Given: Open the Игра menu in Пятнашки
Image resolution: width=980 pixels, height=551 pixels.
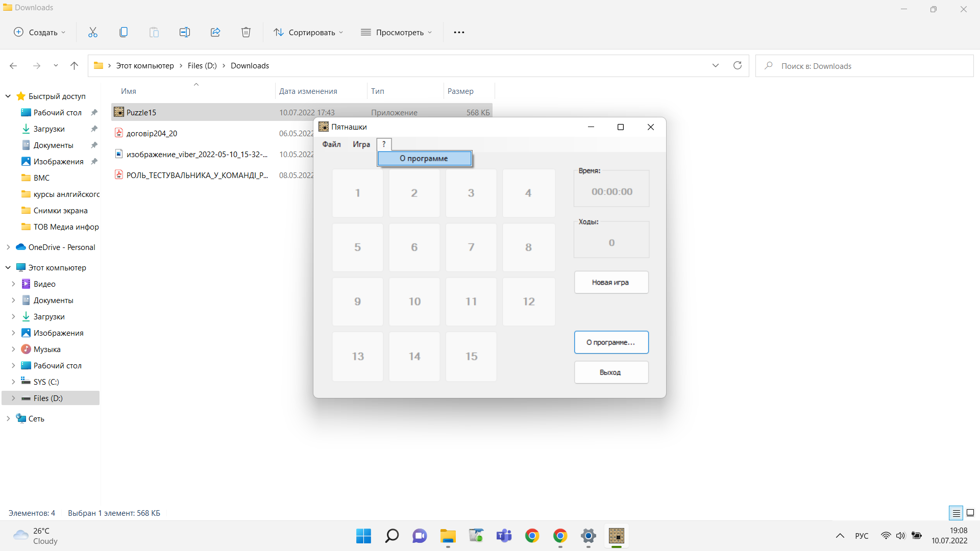Looking at the screenshot, I should [x=361, y=144].
